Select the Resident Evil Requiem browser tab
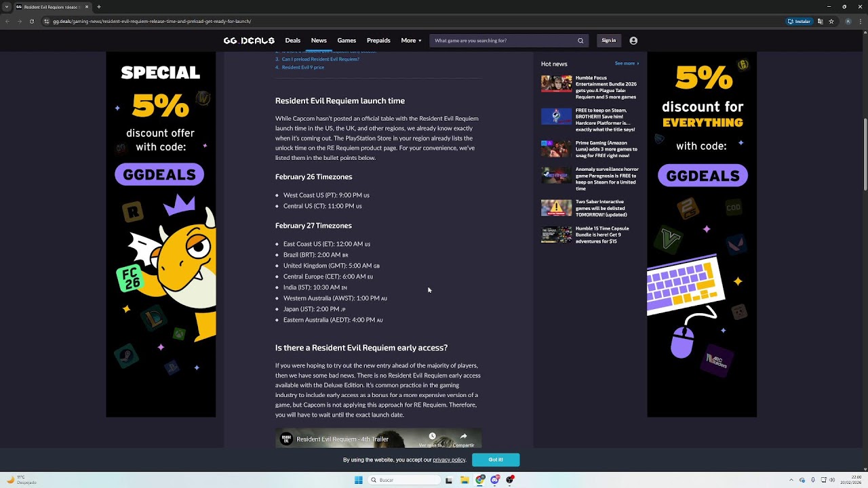 click(x=53, y=7)
